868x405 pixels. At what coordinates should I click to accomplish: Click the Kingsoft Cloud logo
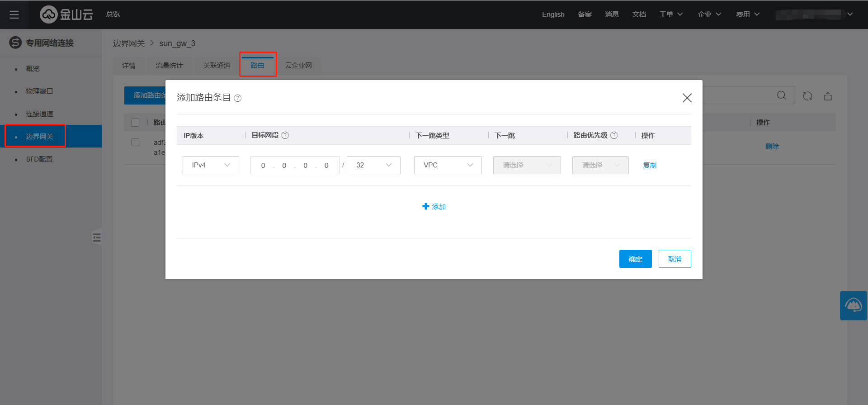click(66, 14)
